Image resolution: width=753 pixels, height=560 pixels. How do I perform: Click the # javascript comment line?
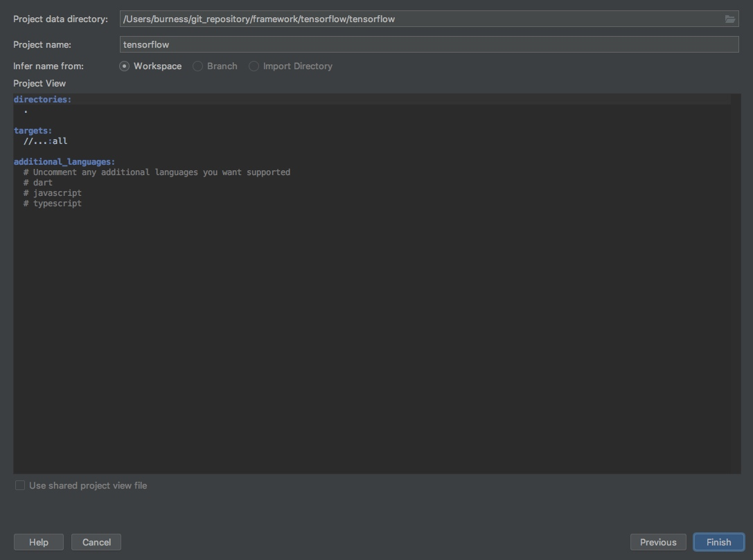tap(53, 193)
